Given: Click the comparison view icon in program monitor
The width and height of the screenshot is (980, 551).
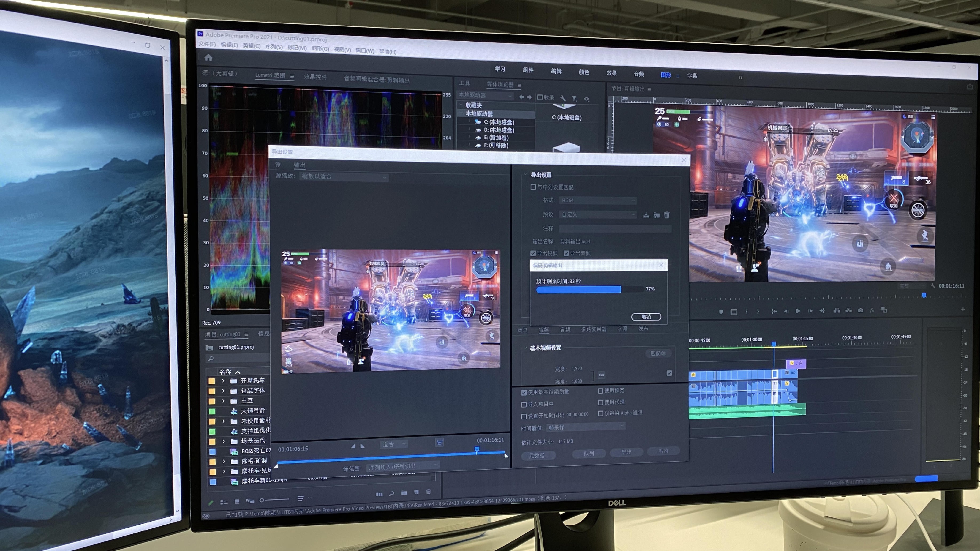Looking at the screenshot, I should pyautogui.click(x=884, y=310).
